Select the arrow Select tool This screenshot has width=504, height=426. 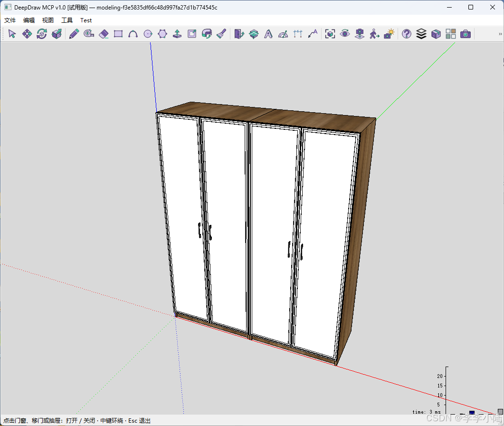(x=12, y=34)
